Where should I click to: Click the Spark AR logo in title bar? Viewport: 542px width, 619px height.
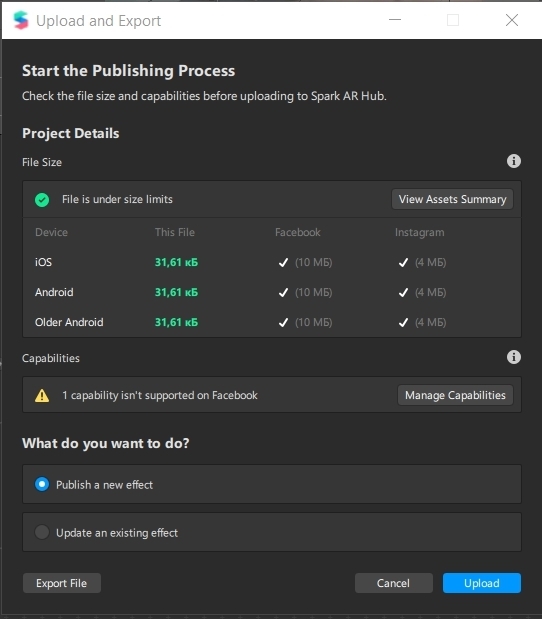tap(21, 20)
